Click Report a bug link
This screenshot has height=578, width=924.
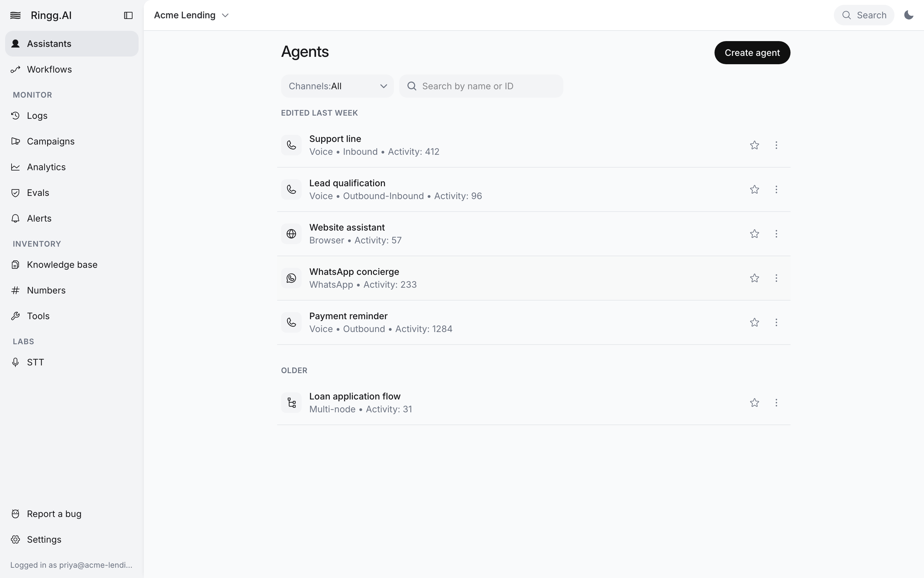click(x=72, y=514)
